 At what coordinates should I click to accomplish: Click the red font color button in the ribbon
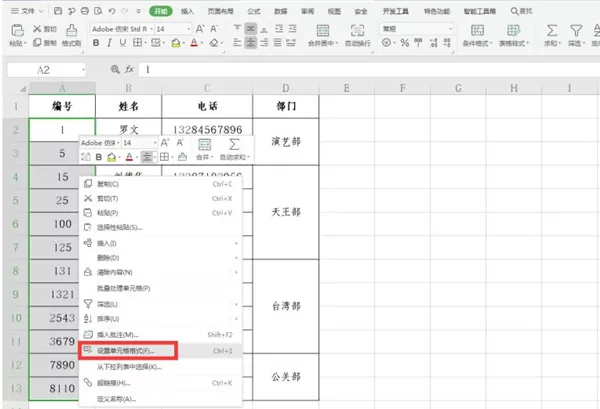[x=194, y=43]
